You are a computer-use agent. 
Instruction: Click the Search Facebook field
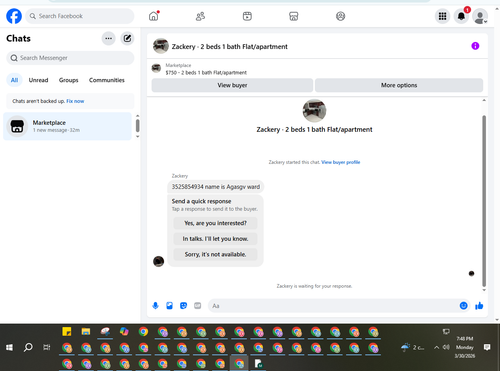[x=80, y=16]
